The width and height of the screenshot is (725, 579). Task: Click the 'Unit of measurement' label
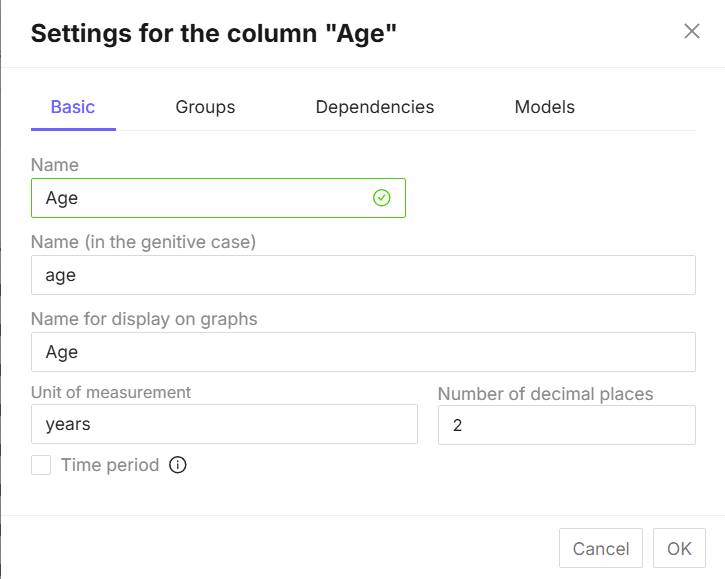click(x=111, y=392)
